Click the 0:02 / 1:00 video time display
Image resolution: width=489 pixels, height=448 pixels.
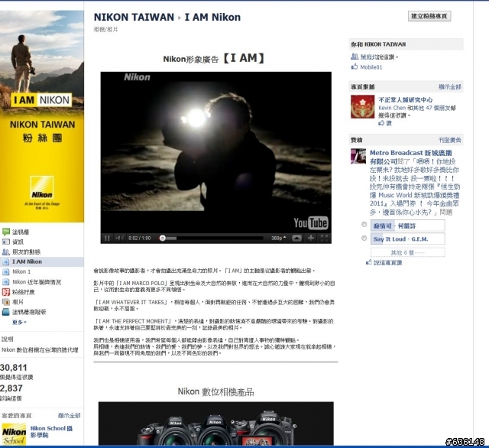tap(139, 238)
